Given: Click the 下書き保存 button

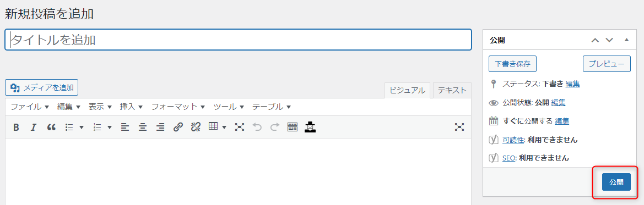Looking at the screenshot, I should [512, 64].
